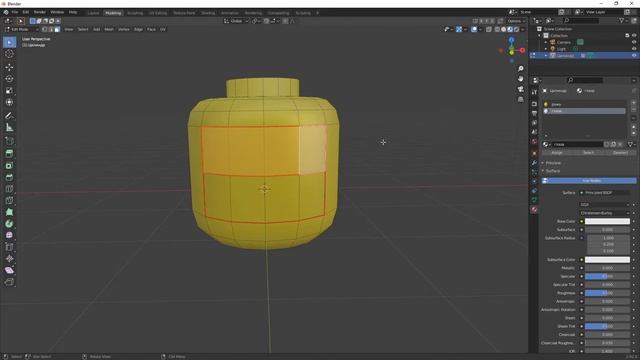Expand the Camera item in outliner

[546, 42]
